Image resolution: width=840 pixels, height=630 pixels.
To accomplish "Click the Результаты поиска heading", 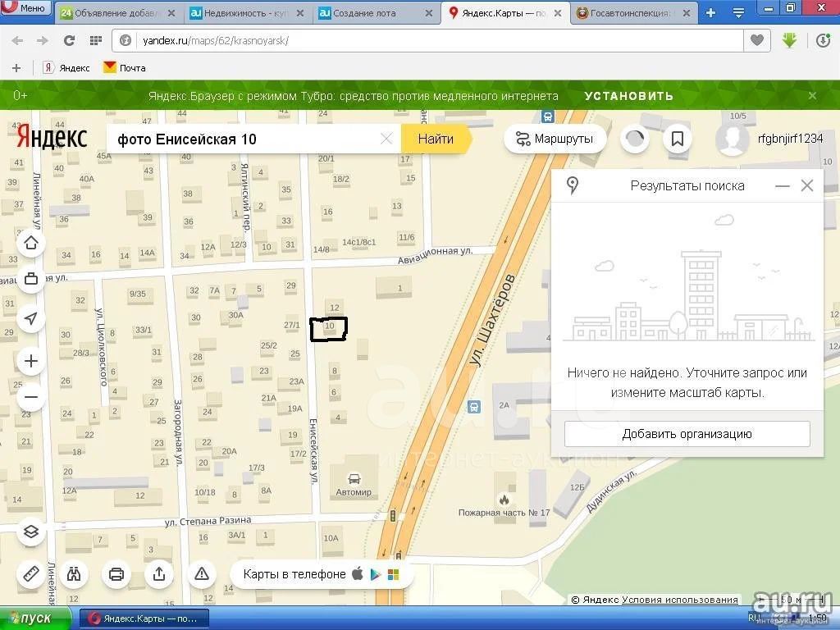I will pos(687,186).
